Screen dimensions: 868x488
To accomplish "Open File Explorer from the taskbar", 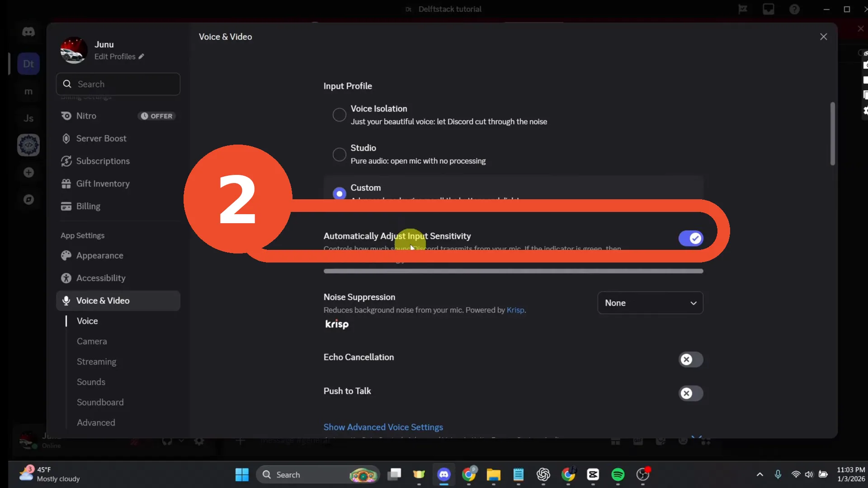I will click(493, 474).
